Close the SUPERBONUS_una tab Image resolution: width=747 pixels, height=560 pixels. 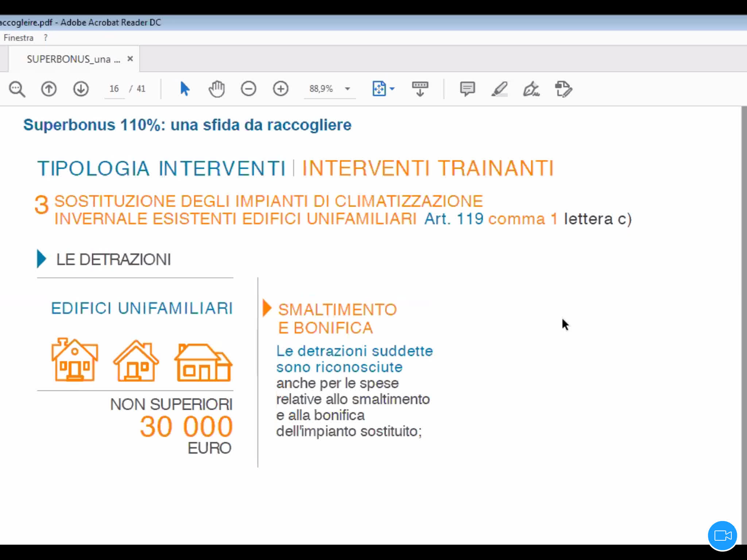(130, 59)
